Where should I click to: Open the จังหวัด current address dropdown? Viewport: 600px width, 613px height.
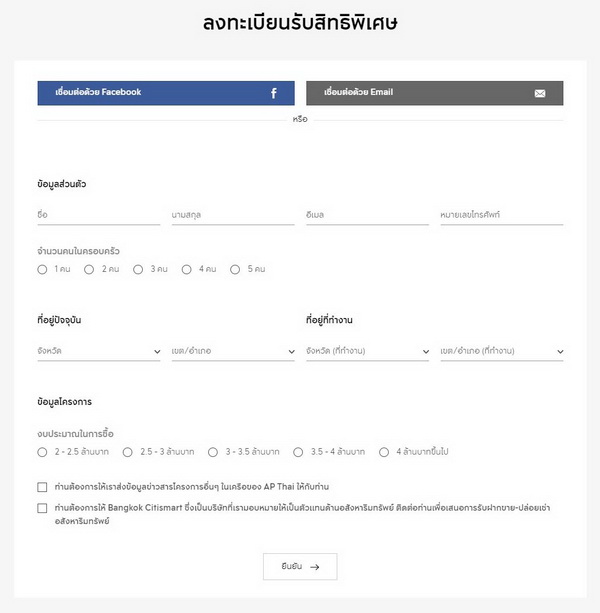pyautogui.click(x=99, y=351)
